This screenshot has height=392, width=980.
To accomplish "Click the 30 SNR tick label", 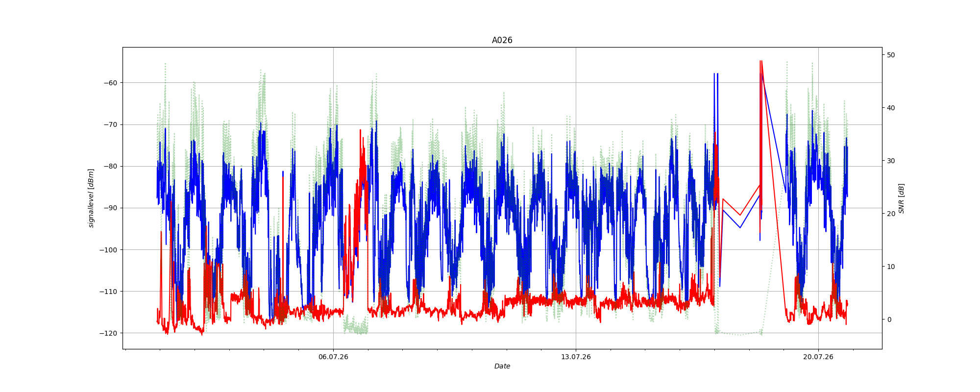I will [891, 161].
